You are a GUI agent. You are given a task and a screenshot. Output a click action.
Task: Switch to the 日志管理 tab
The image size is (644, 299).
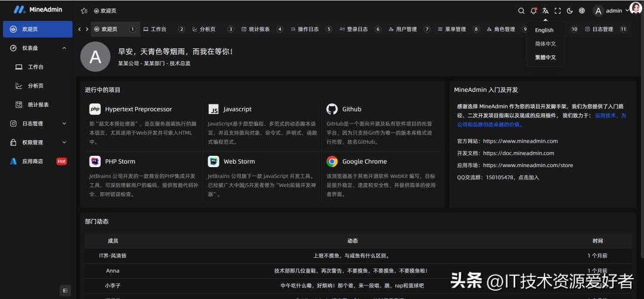click(x=605, y=29)
